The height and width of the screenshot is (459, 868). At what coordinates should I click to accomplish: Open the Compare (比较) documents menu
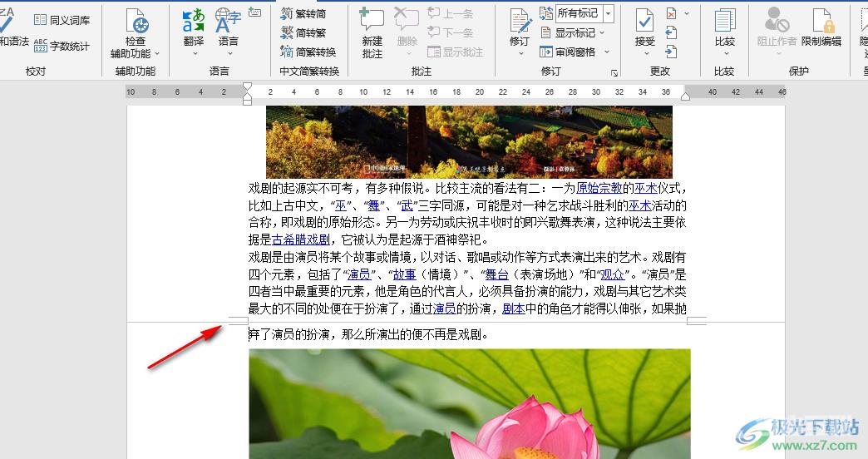coord(725,32)
